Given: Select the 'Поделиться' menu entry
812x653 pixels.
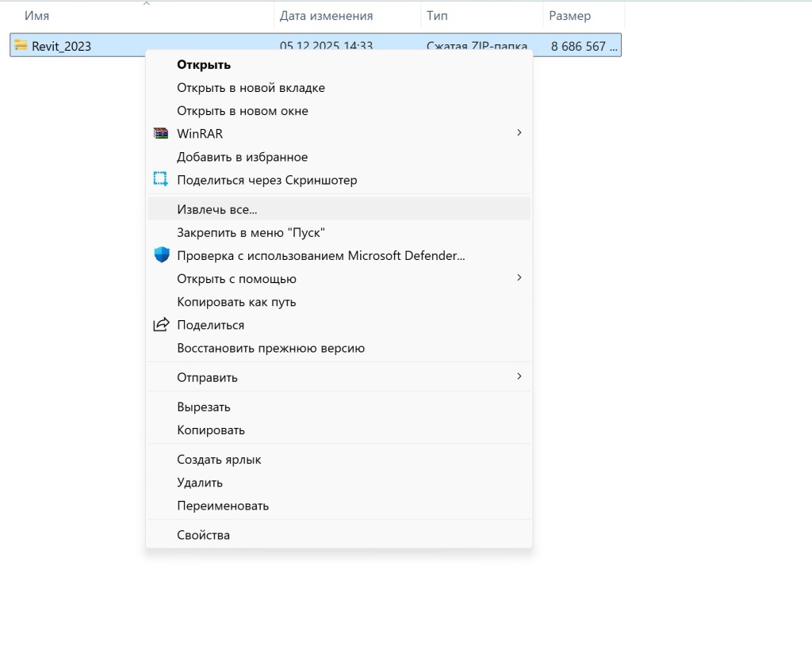Looking at the screenshot, I should tap(339, 325).
